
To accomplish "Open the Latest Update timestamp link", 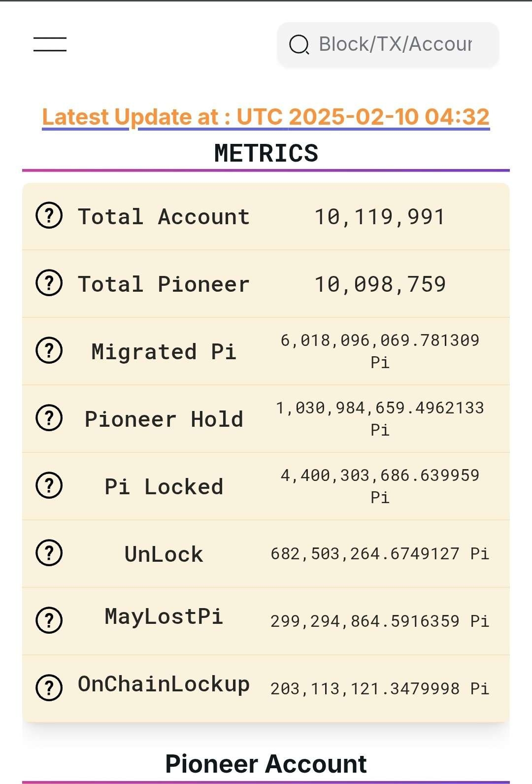I will point(266,117).
